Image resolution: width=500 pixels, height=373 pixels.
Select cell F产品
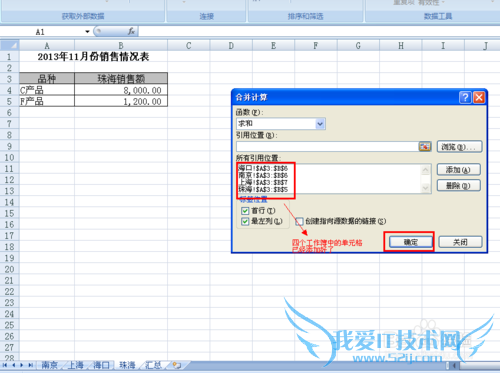coord(47,101)
